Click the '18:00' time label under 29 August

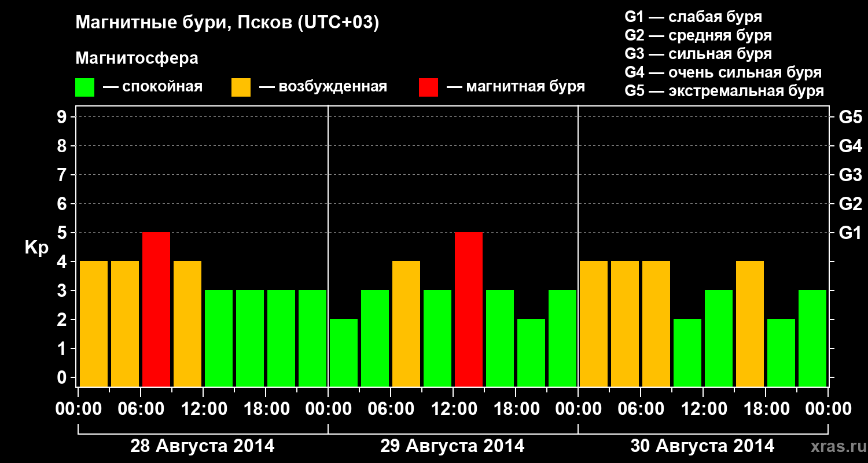click(516, 409)
